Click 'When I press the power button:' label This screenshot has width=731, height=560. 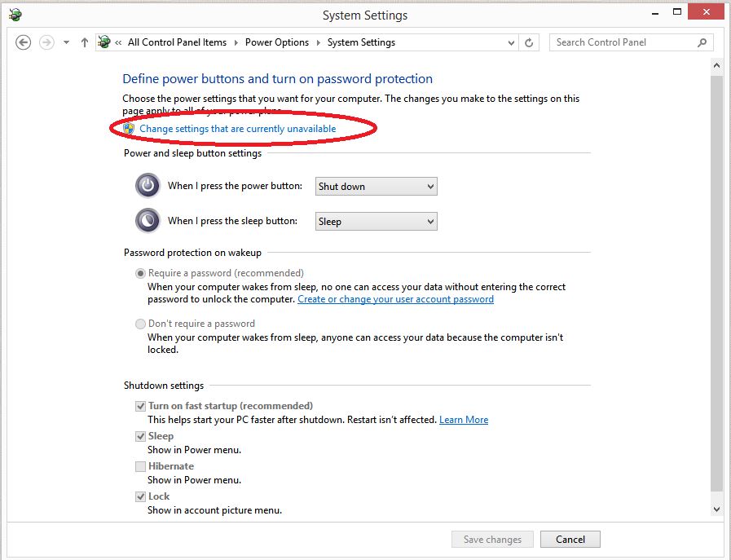point(235,186)
